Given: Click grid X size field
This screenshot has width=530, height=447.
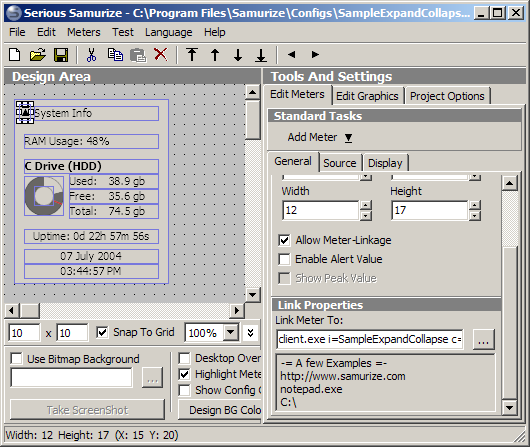Looking at the screenshot, I should point(24,333).
